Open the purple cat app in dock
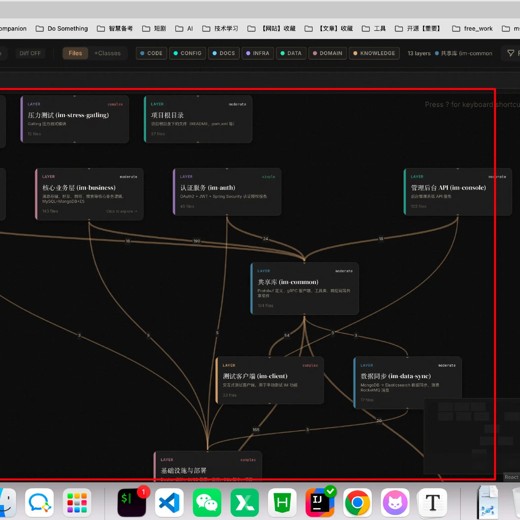This screenshot has height=520, width=520. 395,503
